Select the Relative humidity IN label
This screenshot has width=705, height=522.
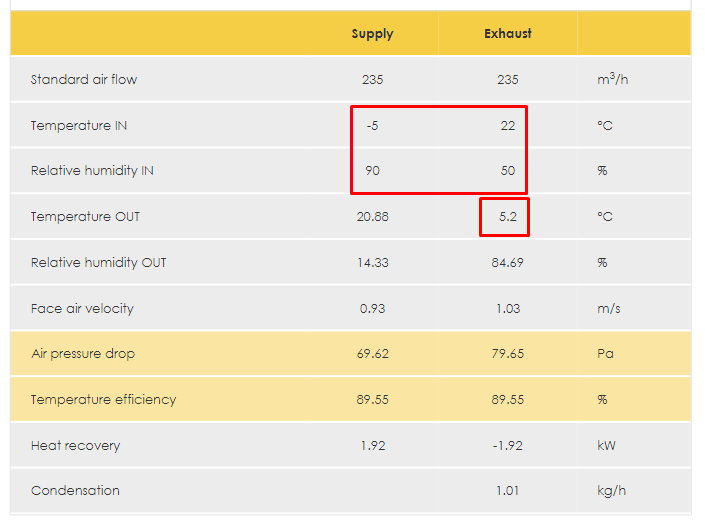click(92, 170)
